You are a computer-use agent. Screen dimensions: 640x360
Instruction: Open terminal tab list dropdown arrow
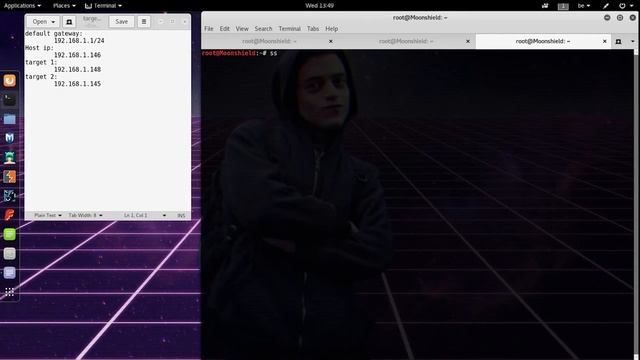pos(632,41)
